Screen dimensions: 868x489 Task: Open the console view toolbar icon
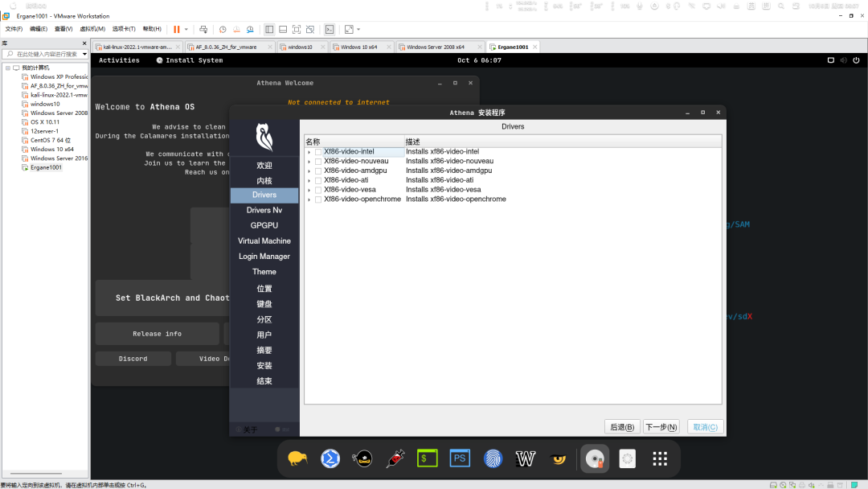click(x=330, y=29)
